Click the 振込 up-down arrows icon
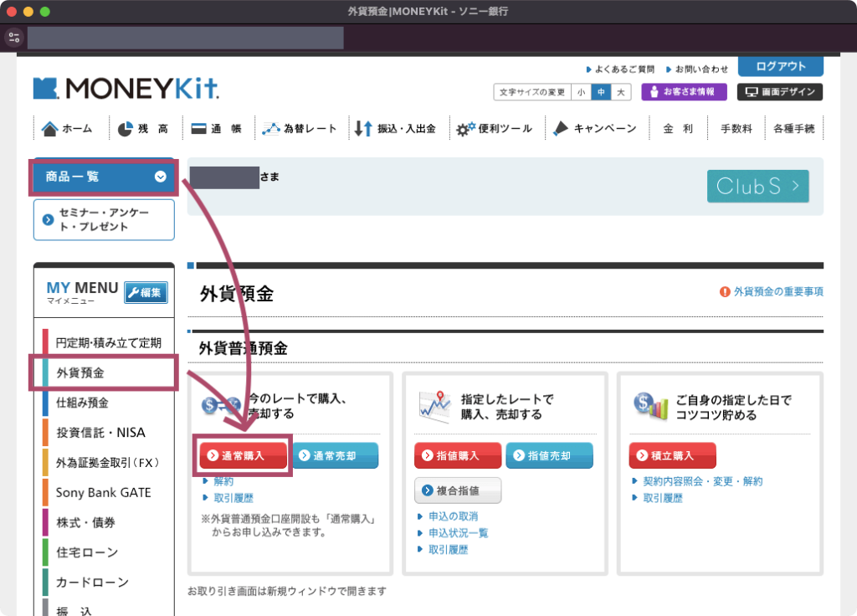The height and width of the screenshot is (616, 857). coord(363,128)
